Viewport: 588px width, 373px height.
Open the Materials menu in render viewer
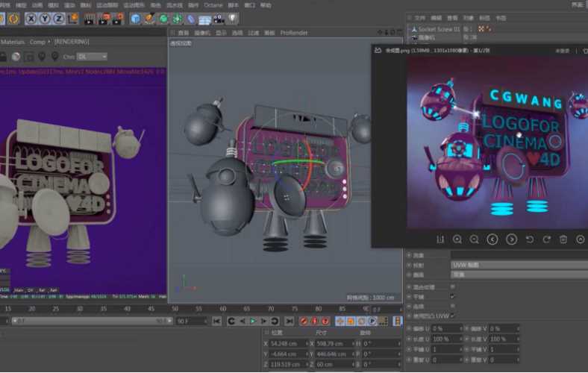click(13, 42)
